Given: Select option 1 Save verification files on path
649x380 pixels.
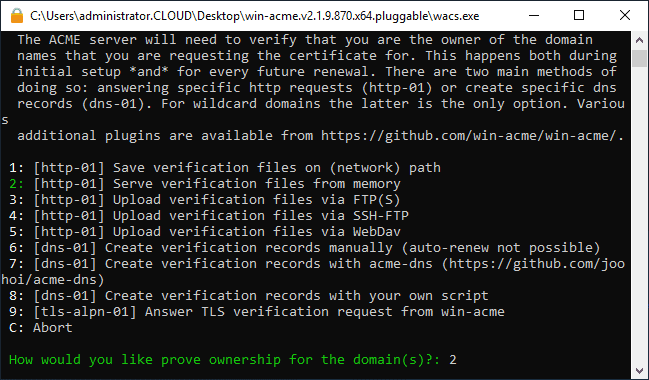Looking at the screenshot, I should (225, 168).
